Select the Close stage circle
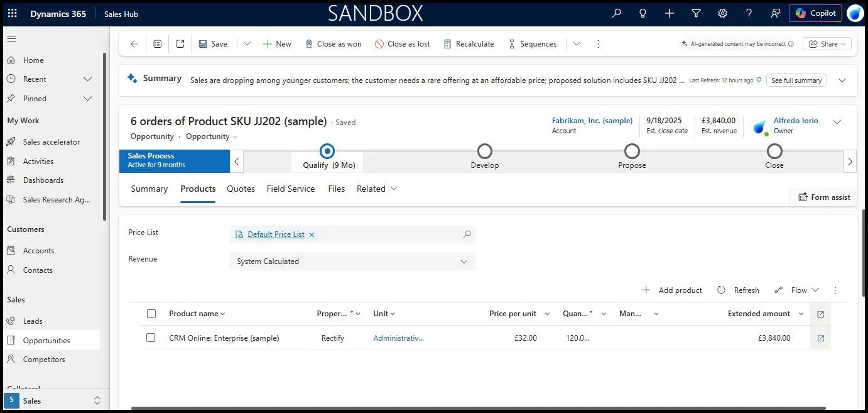 point(774,151)
